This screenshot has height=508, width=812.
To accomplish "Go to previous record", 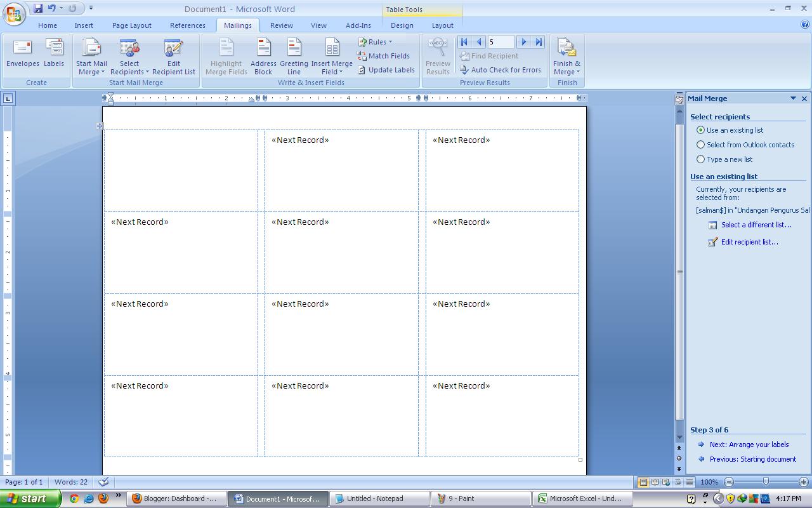I will pyautogui.click(x=479, y=42).
